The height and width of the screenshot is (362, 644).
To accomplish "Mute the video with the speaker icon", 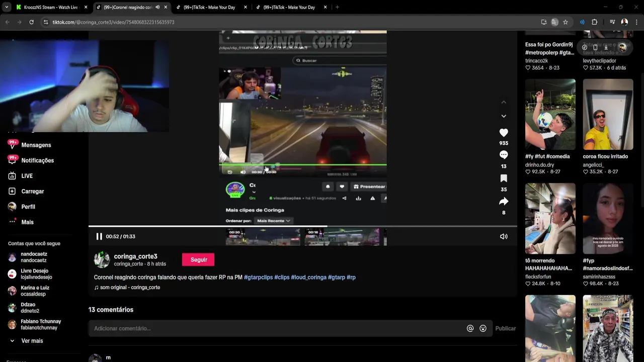I will [x=504, y=236].
